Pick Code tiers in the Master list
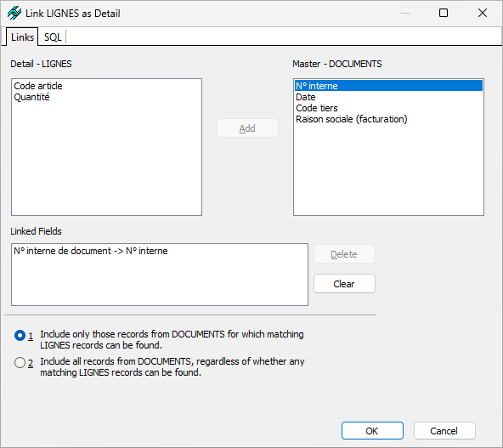The height and width of the screenshot is (448, 503). pyautogui.click(x=317, y=108)
